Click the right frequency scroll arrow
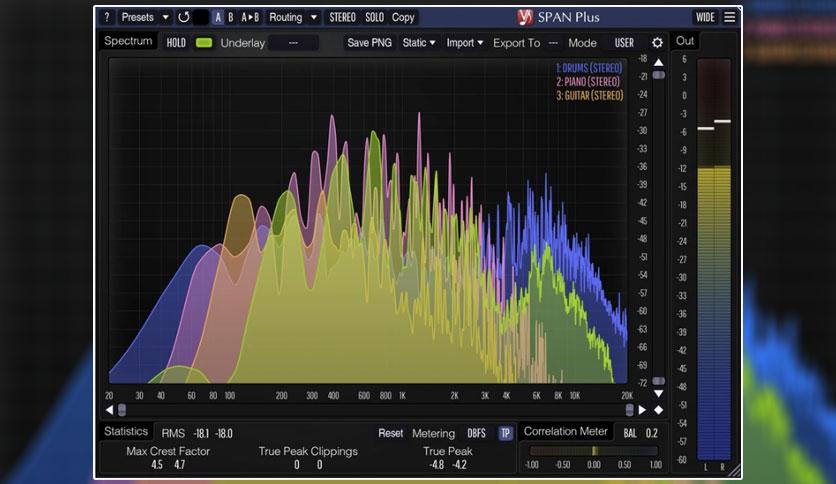Screen dimensions: 836x484 [642, 410]
